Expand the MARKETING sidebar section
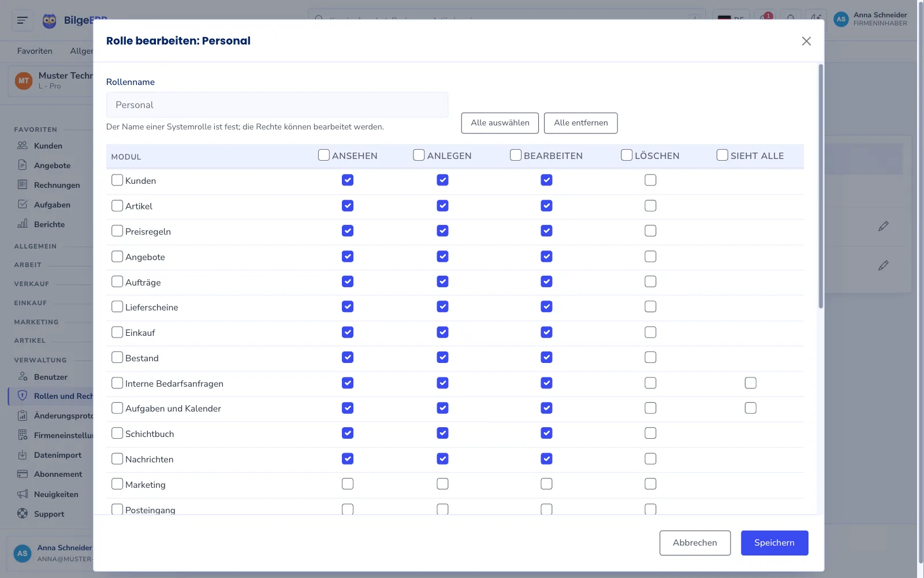Screen dimensions: 924x578 [36, 322]
